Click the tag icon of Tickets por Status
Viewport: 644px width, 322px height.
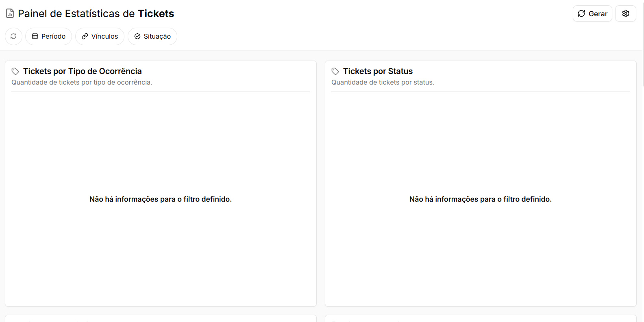[x=335, y=71]
